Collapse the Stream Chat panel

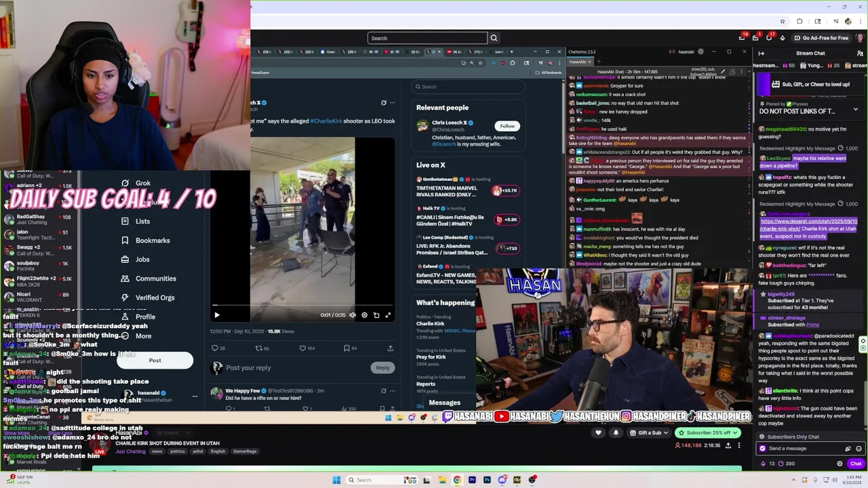point(762,54)
